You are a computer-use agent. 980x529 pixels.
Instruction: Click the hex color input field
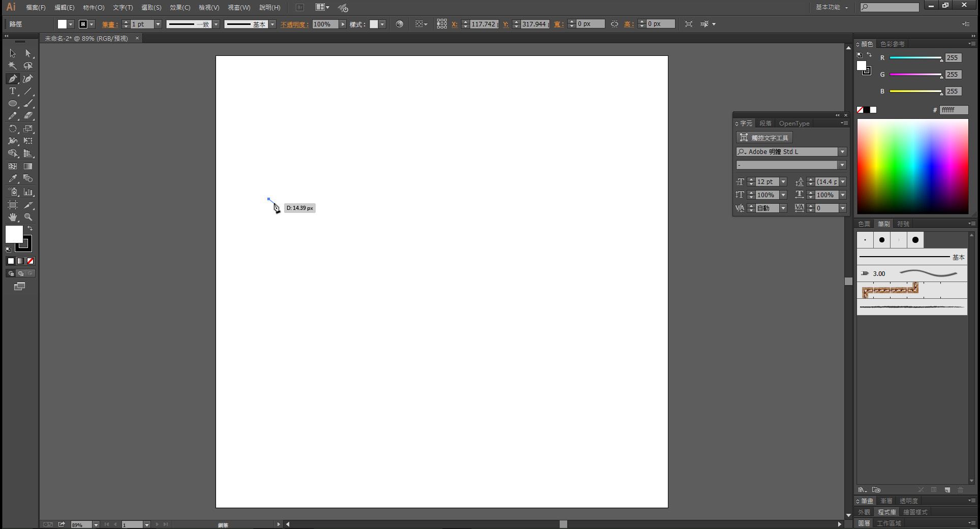point(953,110)
